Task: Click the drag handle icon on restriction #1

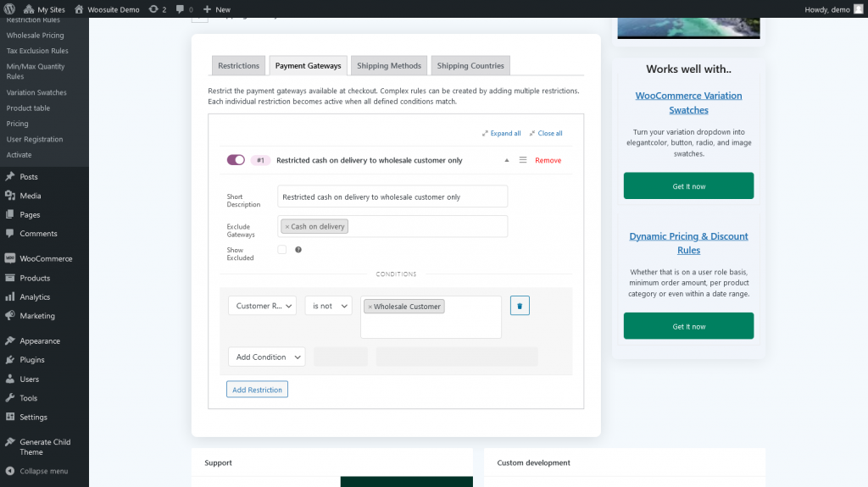Action: coord(523,160)
